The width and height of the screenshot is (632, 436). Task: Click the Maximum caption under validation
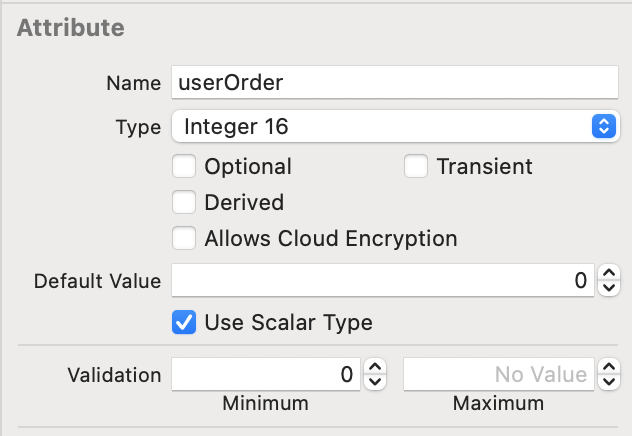(498, 403)
